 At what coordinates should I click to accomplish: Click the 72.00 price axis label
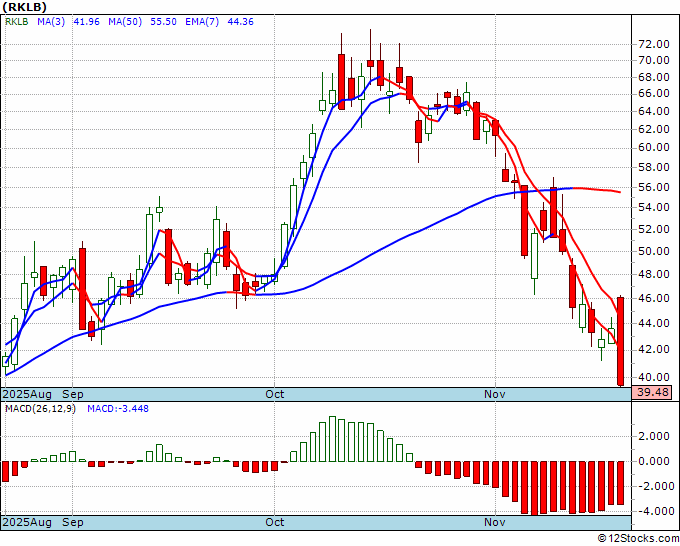click(654, 44)
